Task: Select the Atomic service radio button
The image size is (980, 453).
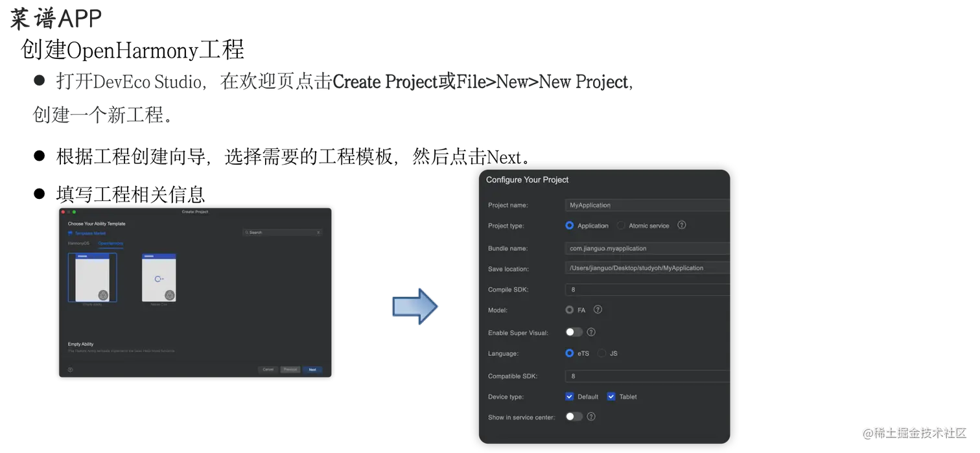Action: click(621, 226)
